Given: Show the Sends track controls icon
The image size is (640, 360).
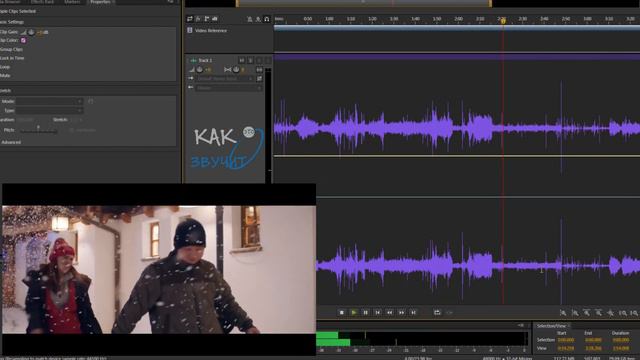Looking at the screenshot, I should (207, 19).
